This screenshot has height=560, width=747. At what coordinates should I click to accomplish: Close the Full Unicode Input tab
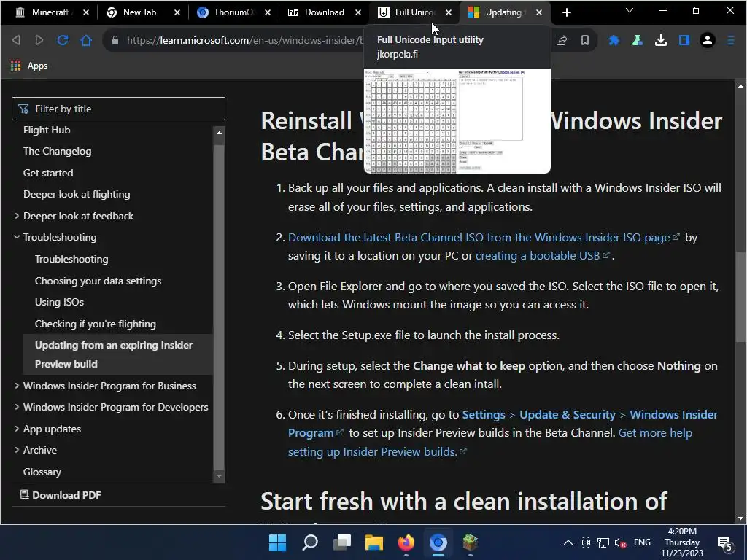449,12
